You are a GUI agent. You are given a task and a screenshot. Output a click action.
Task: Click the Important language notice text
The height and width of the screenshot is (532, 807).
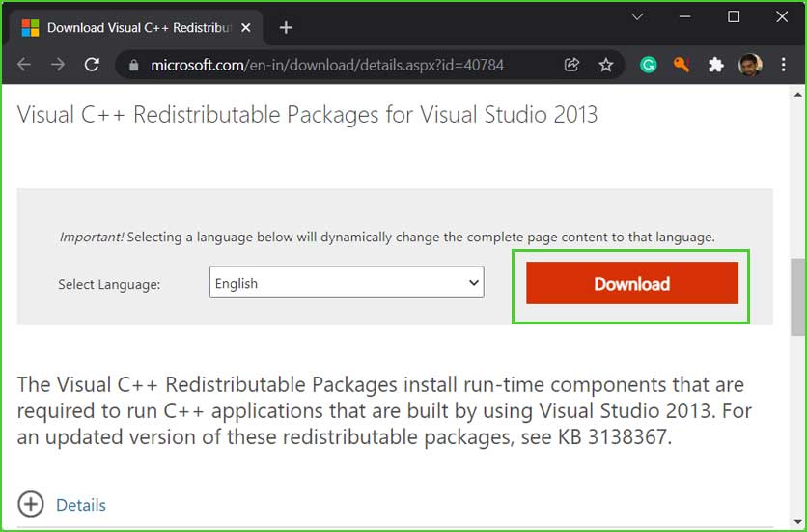pos(387,237)
